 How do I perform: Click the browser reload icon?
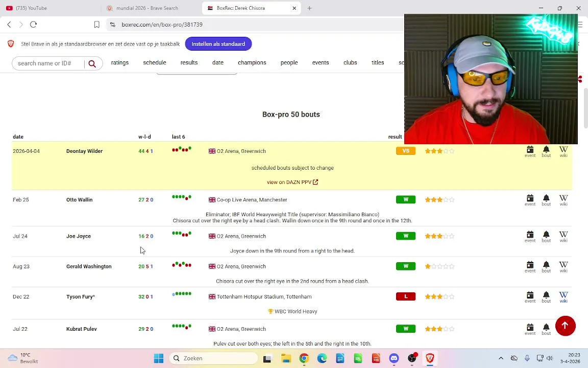[x=33, y=25]
